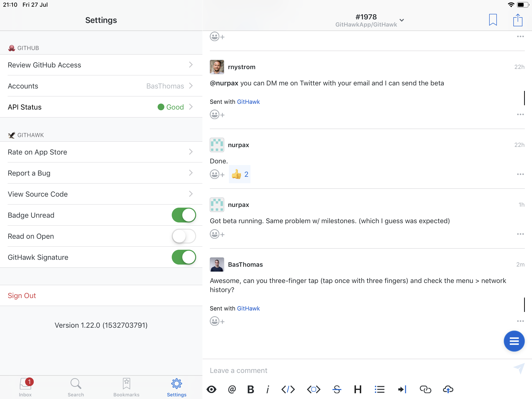Tap the upload image cloud icon

point(448,389)
